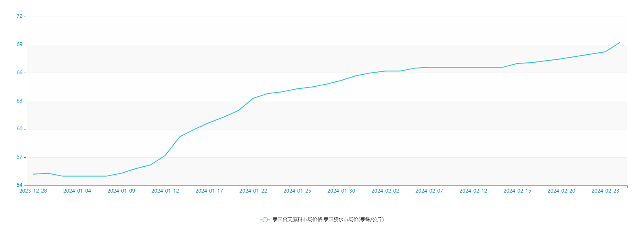Click the 2024-01-17 axis date

click(209, 191)
